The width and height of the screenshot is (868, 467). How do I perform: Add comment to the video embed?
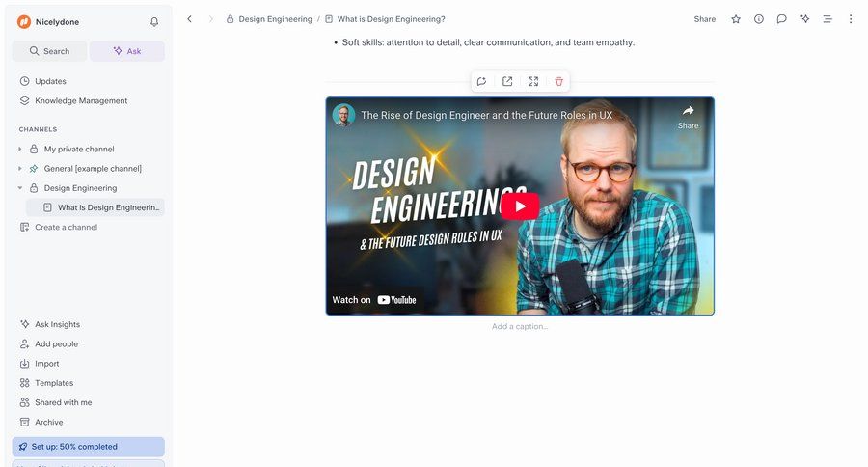(x=481, y=82)
